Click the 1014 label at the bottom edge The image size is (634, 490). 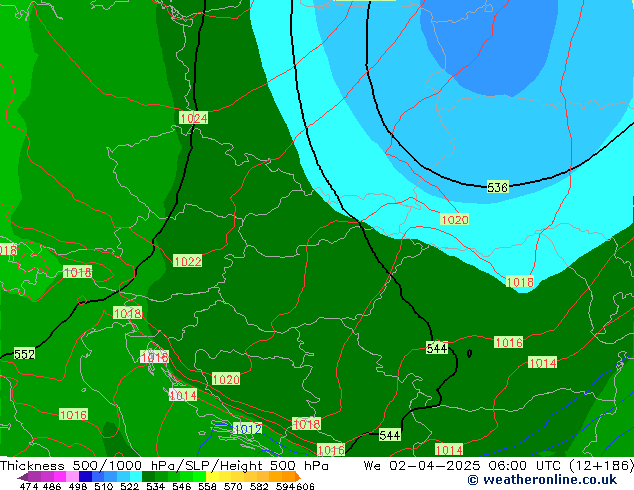click(449, 450)
